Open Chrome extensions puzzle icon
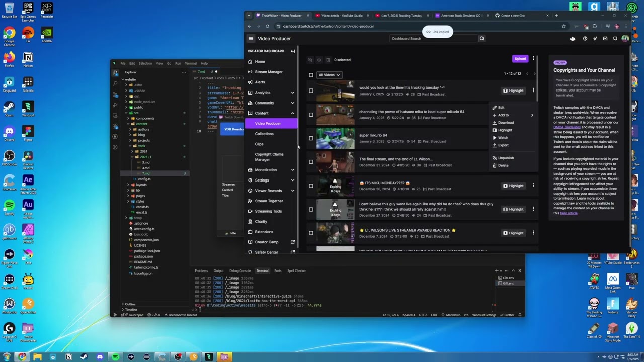 click(594, 26)
